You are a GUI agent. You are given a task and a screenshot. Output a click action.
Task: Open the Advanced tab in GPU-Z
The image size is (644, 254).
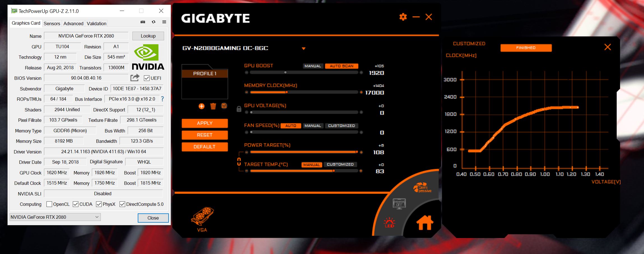[x=73, y=24]
